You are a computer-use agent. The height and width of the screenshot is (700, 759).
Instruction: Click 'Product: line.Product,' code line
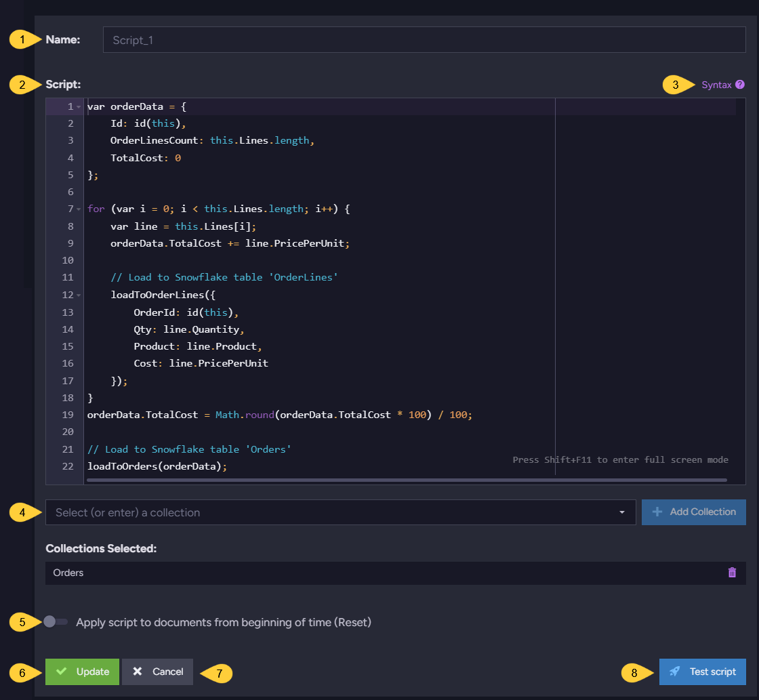tap(198, 346)
